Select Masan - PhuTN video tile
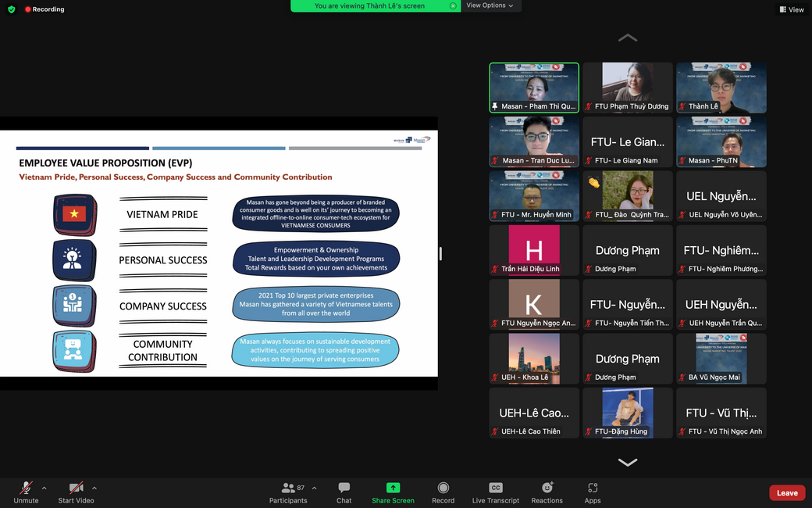812x508 pixels. (x=721, y=142)
